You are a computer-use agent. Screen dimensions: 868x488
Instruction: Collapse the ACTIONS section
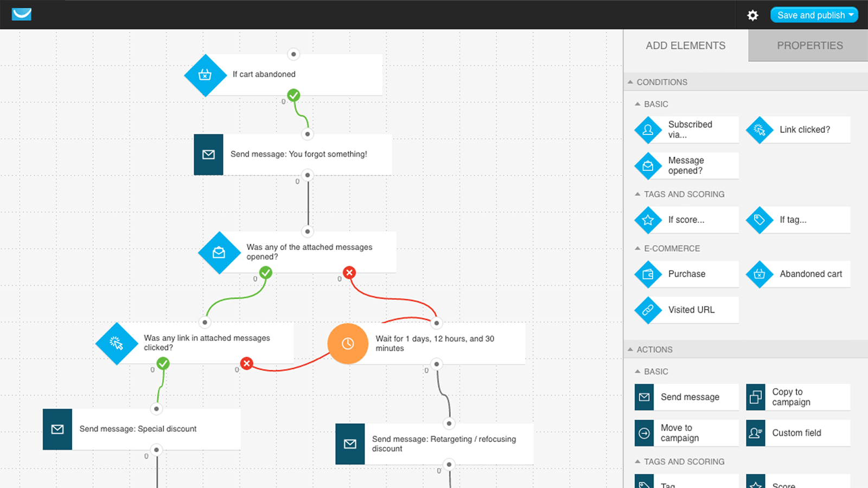point(630,350)
